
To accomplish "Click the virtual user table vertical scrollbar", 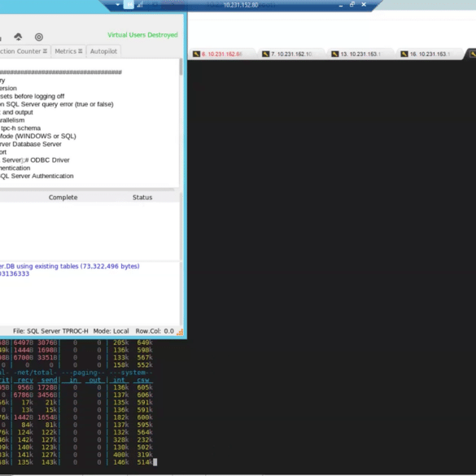I will tap(181, 226).
